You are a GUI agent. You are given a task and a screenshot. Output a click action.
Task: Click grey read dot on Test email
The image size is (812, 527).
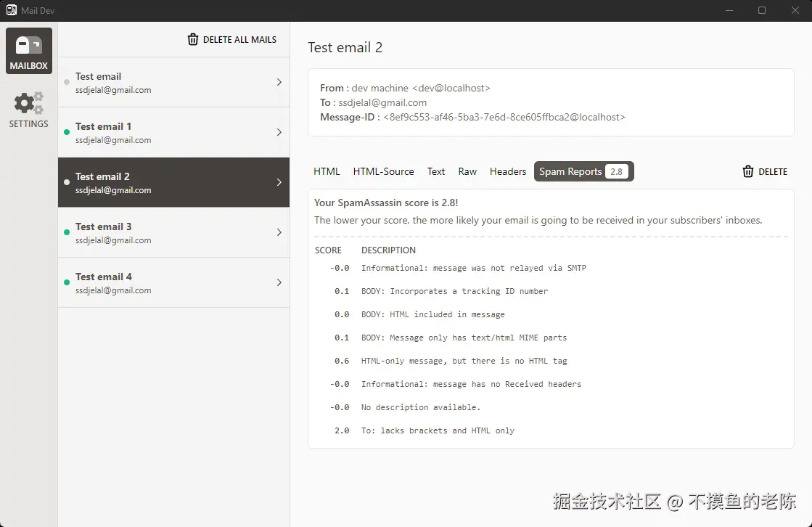click(67, 82)
